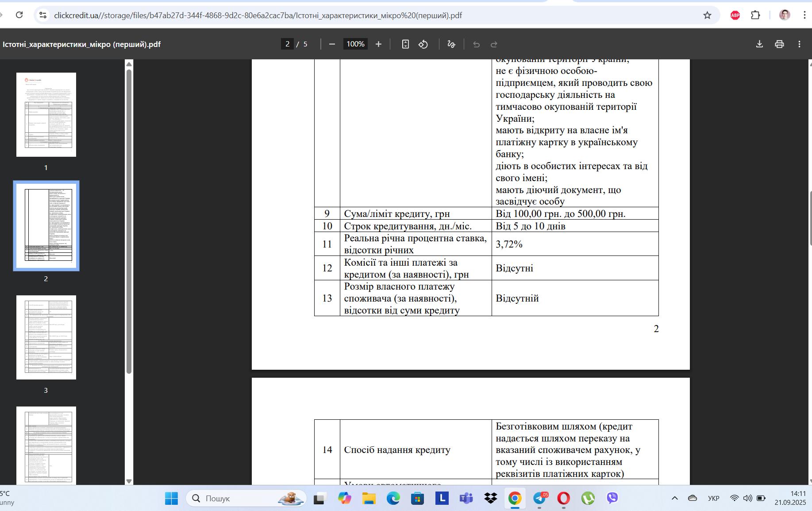The height and width of the screenshot is (511, 812).
Task: Click thumbnail sidebar scroll-down arrow
Action: (x=129, y=481)
